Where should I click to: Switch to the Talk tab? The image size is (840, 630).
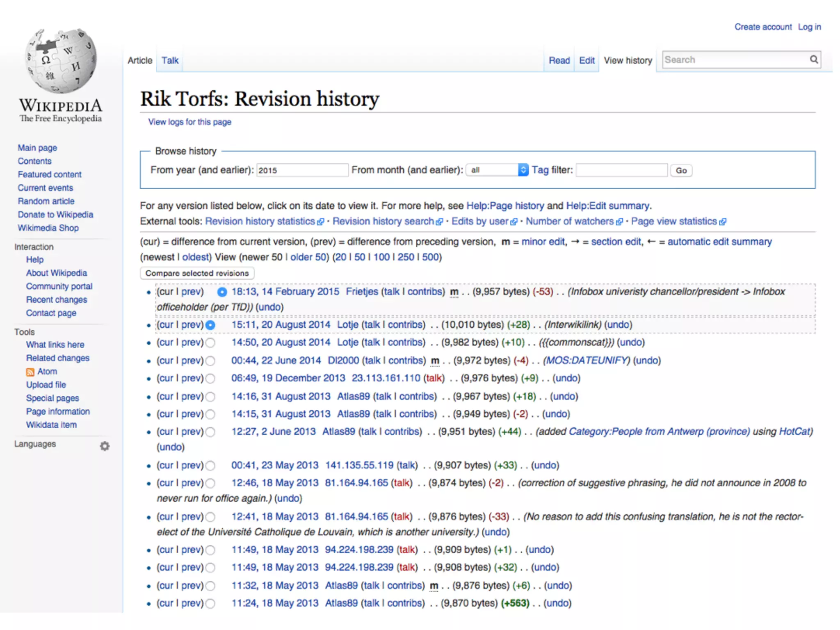click(x=170, y=61)
